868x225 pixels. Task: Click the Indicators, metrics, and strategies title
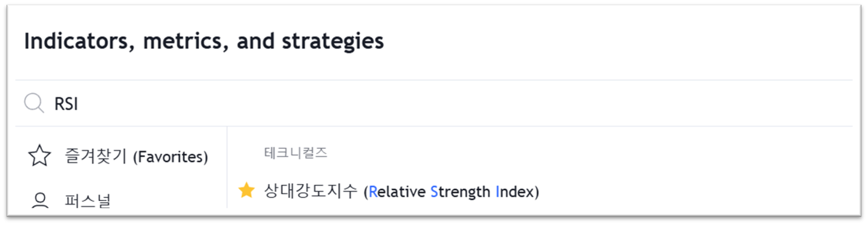204,41
